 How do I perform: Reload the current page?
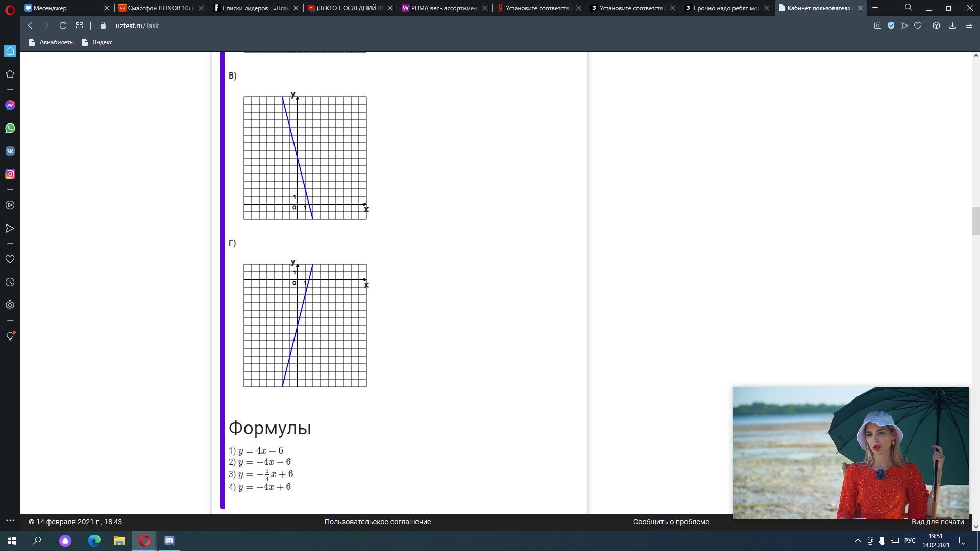(63, 26)
